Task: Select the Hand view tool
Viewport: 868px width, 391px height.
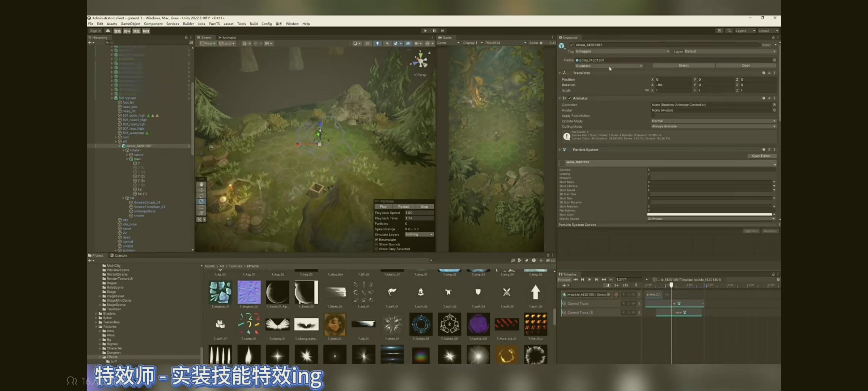Action: point(201,184)
